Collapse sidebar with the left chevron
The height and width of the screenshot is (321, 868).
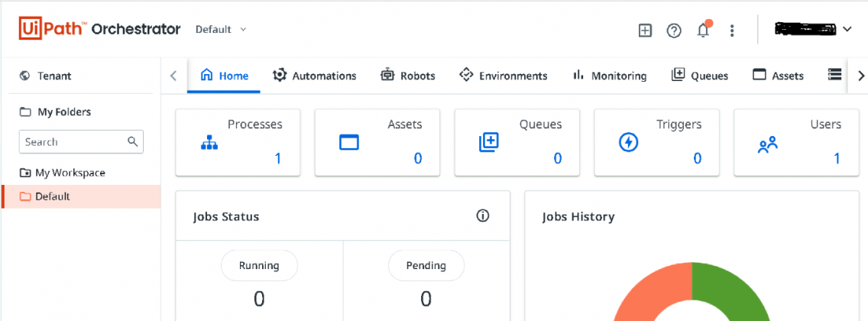(x=173, y=76)
